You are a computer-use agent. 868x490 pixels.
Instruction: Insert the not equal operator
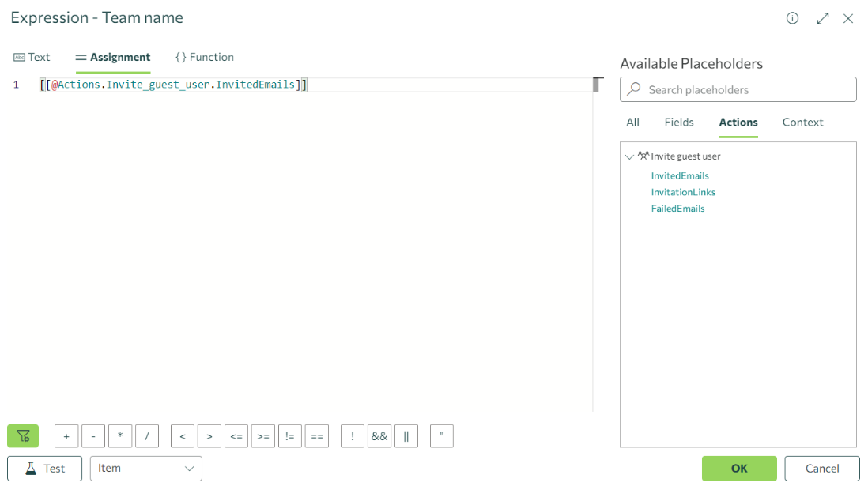click(x=290, y=436)
